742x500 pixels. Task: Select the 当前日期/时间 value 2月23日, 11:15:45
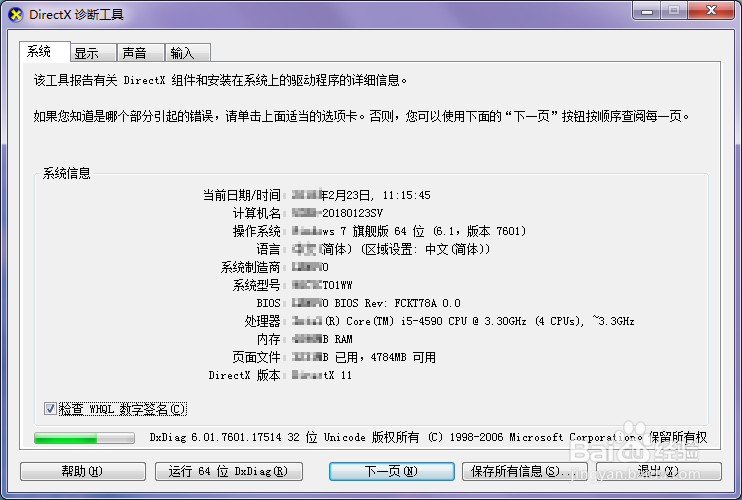pos(361,195)
